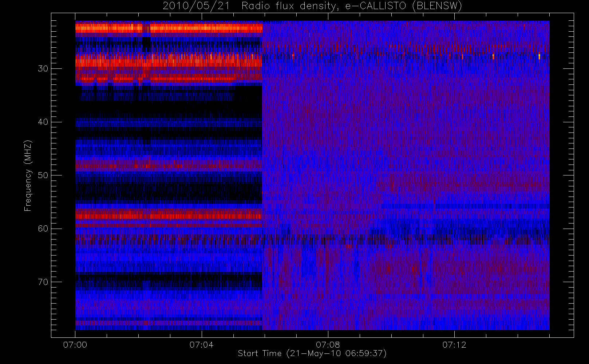589x364 pixels.
Task: Click the 'Frequency (MHZ)' axis label
Action: coord(28,175)
